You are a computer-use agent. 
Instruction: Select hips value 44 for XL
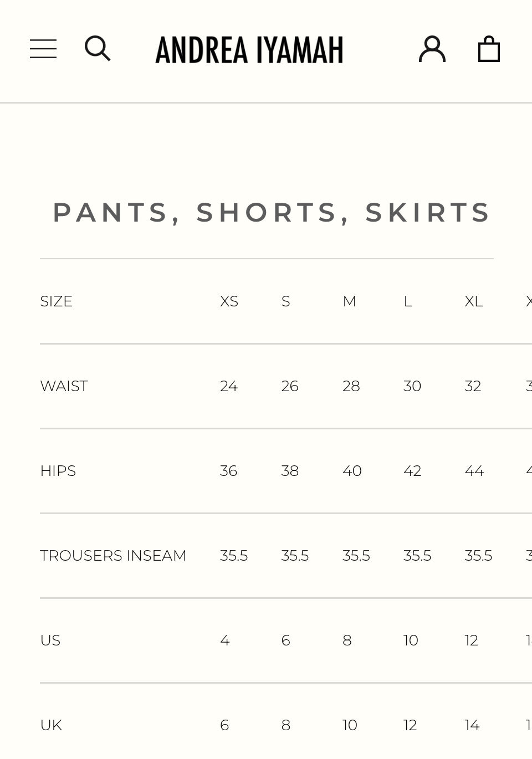pos(474,471)
